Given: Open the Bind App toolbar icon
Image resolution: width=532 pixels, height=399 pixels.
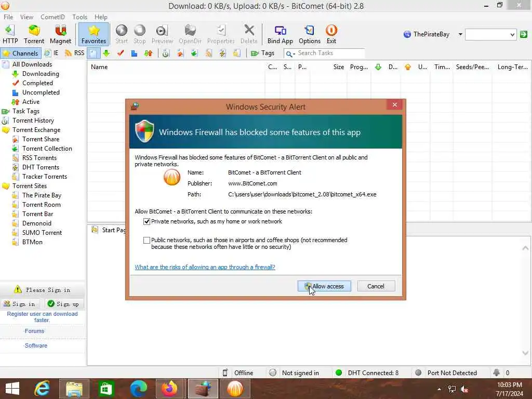Looking at the screenshot, I should point(280,34).
